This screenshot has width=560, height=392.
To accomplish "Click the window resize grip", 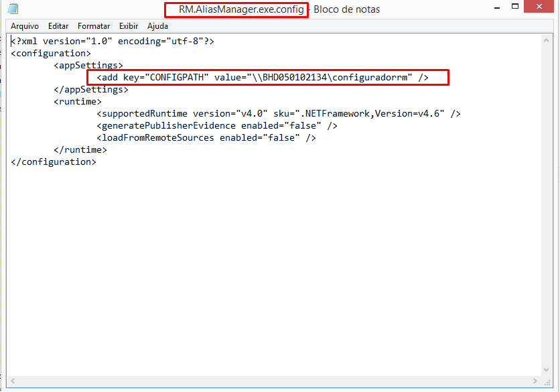I will (x=547, y=382).
